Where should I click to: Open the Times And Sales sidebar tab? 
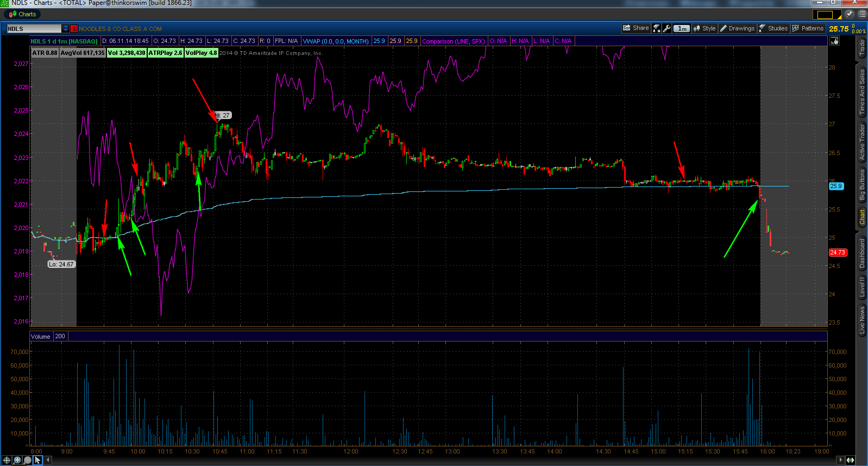pyautogui.click(x=862, y=92)
